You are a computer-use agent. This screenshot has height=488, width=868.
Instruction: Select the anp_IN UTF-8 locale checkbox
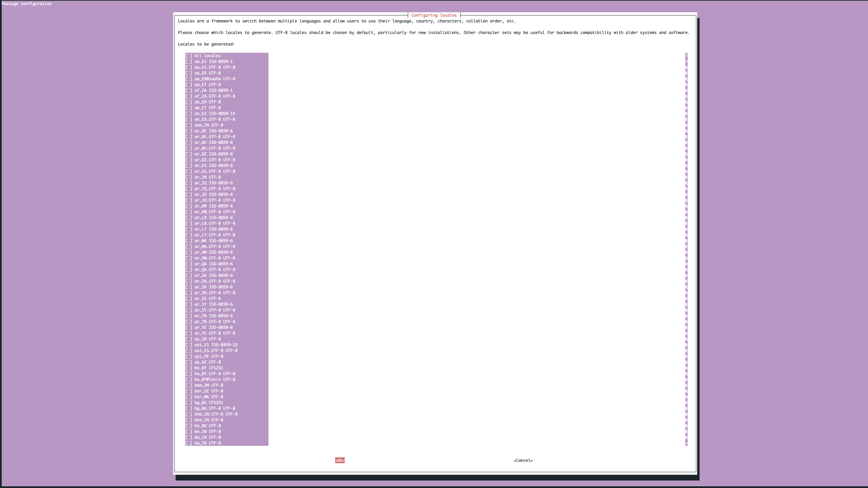point(189,125)
